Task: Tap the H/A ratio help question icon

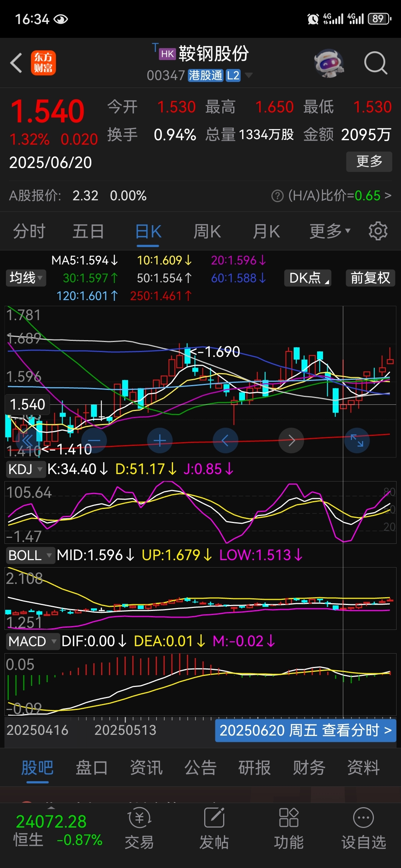Action: pyautogui.click(x=277, y=195)
